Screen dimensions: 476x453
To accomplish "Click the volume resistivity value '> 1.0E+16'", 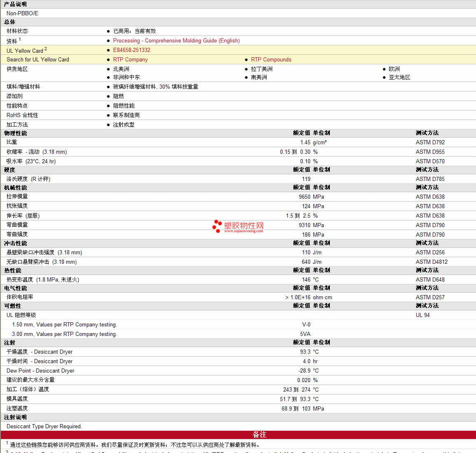I will (298, 297).
